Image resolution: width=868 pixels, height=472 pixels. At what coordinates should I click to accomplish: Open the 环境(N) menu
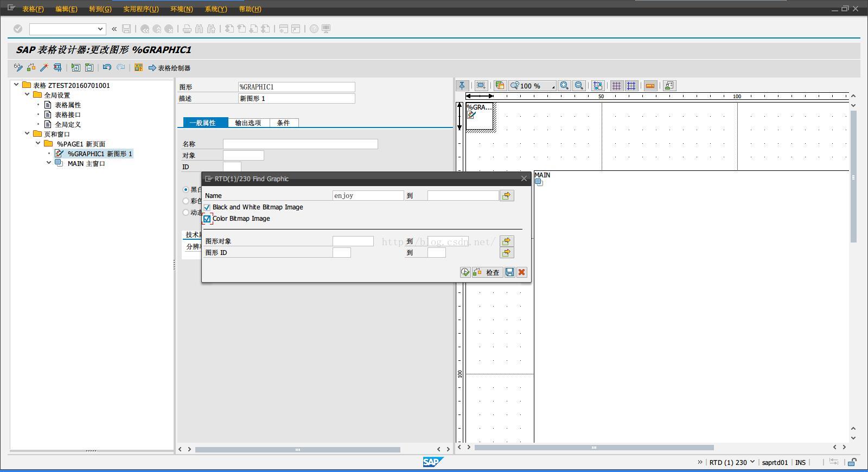click(181, 9)
